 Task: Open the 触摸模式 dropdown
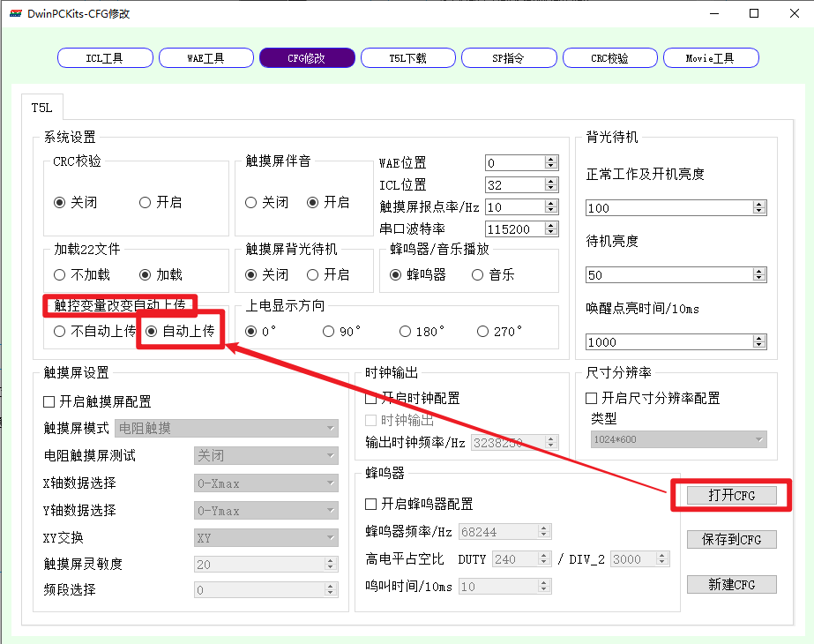coord(226,428)
